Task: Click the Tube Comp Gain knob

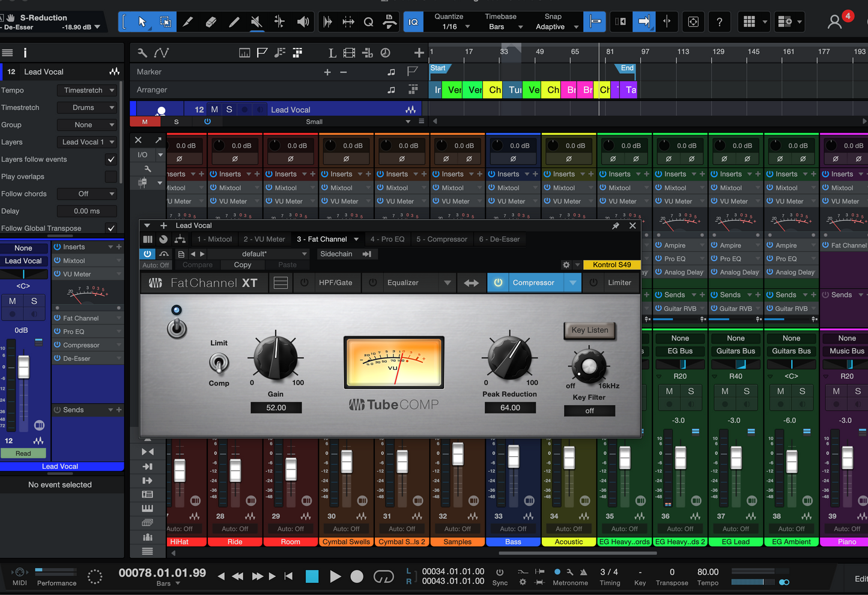Action: click(x=276, y=357)
